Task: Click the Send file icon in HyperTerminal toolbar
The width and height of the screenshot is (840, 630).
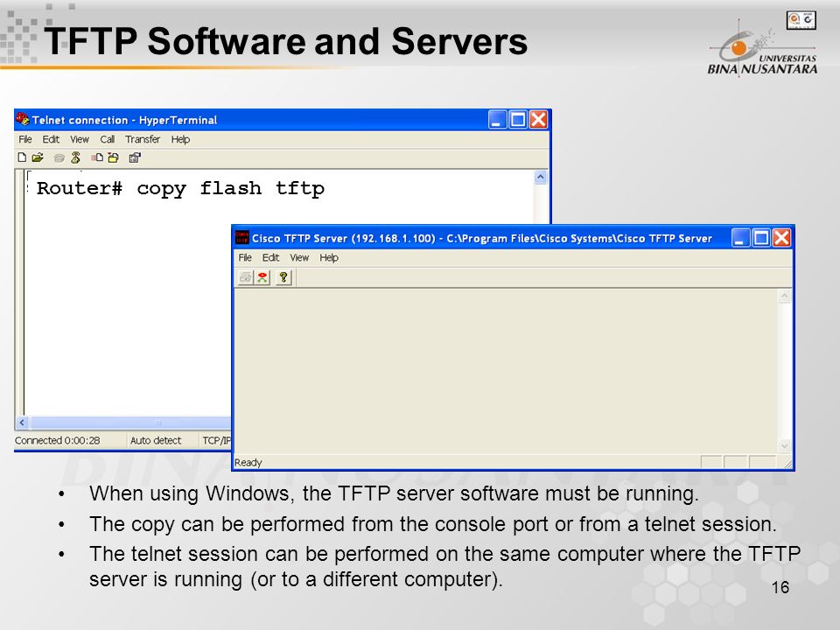Action: pos(97,157)
